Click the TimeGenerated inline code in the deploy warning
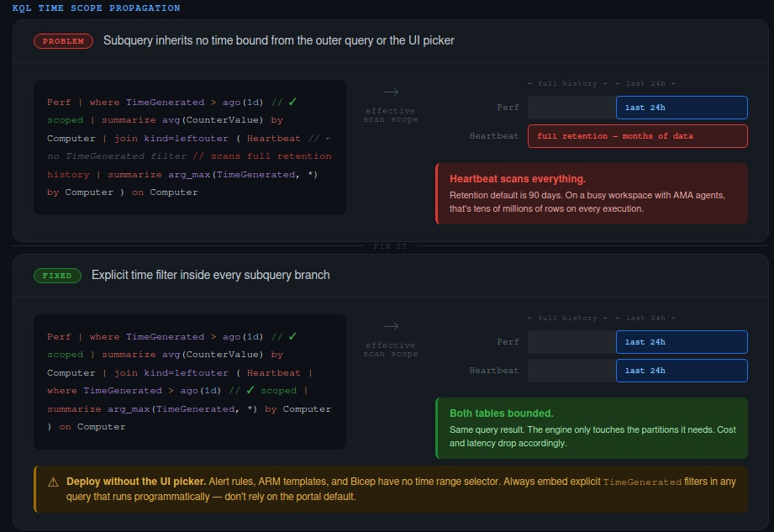 click(646, 482)
